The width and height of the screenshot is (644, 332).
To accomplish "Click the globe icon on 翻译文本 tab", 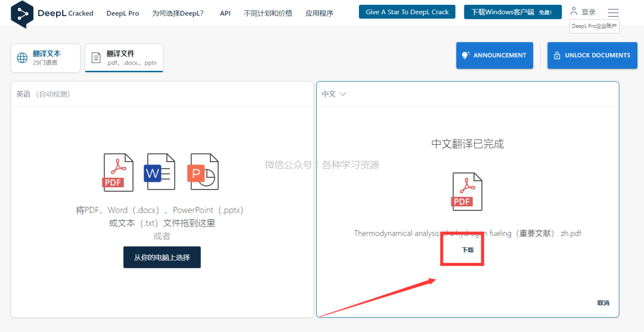I will (22, 58).
